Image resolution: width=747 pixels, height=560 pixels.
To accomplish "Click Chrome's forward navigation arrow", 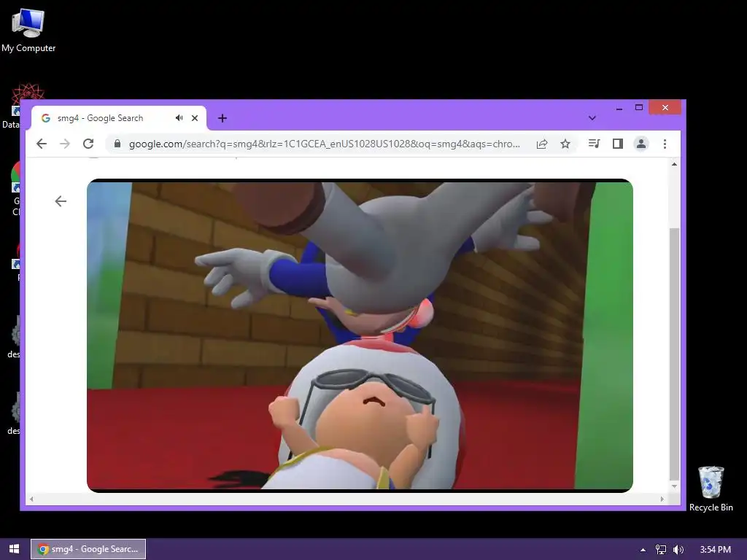I will [65, 144].
